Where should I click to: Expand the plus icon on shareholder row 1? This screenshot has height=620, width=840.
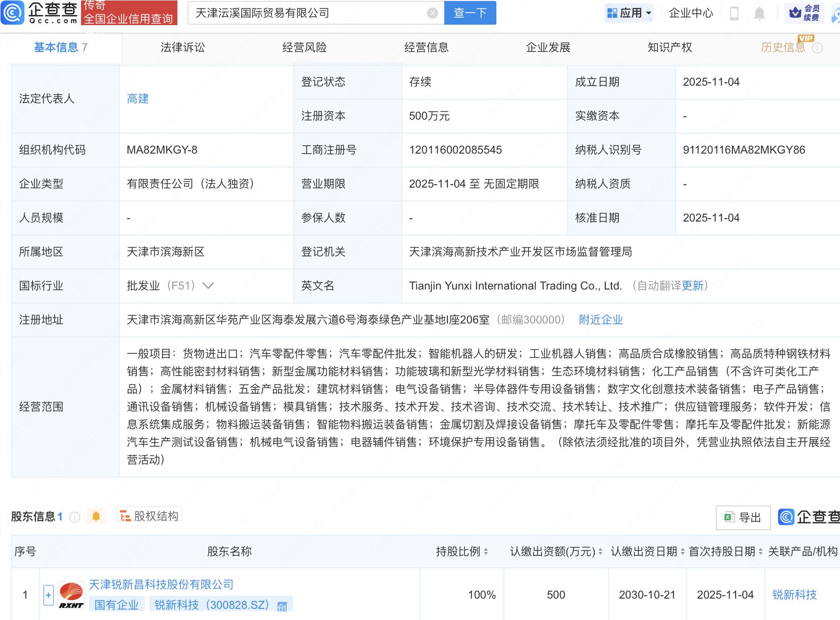pos(48,594)
